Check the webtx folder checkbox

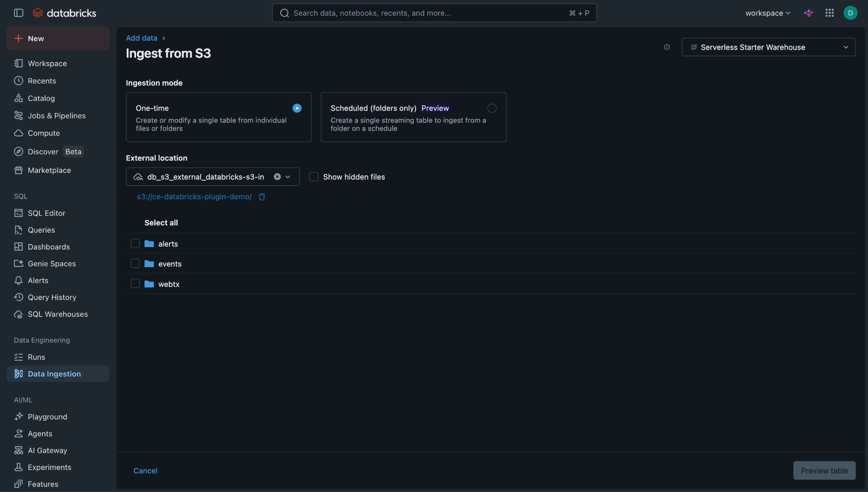tap(135, 284)
